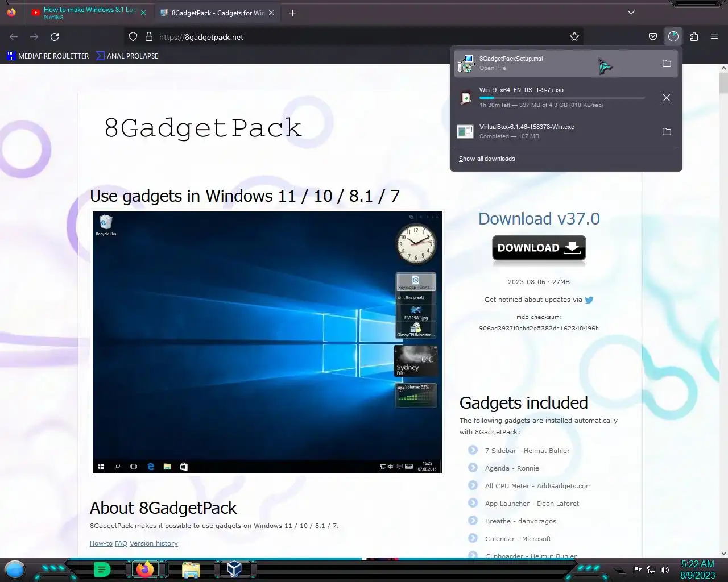This screenshot has height=582, width=728.
Task: Open the Start orb on taskbar
Action: 15,569
